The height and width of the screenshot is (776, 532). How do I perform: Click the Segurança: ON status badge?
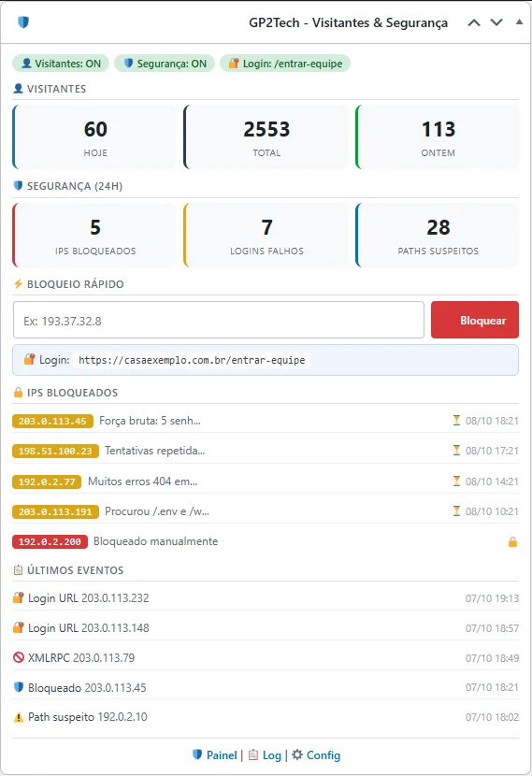(165, 64)
